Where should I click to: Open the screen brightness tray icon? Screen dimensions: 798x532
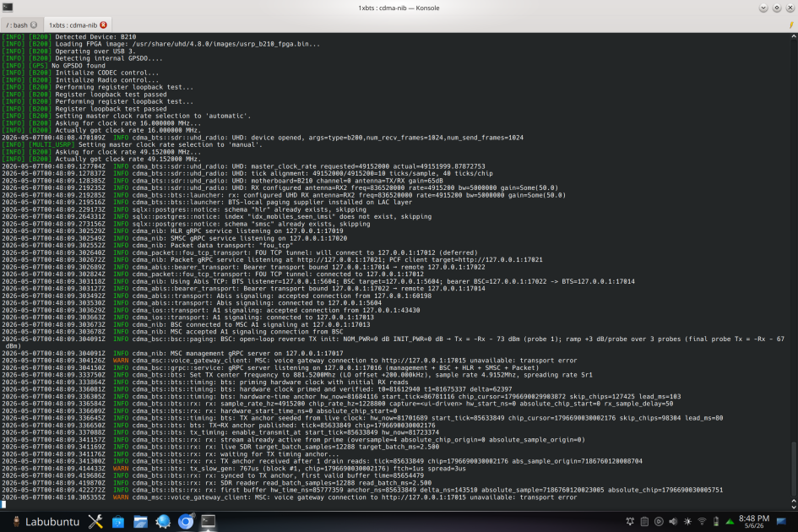pyautogui.click(x=687, y=521)
